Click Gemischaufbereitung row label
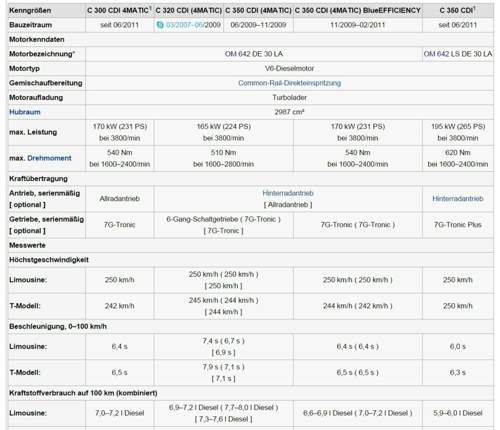500x430 pixels. click(x=46, y=83)
